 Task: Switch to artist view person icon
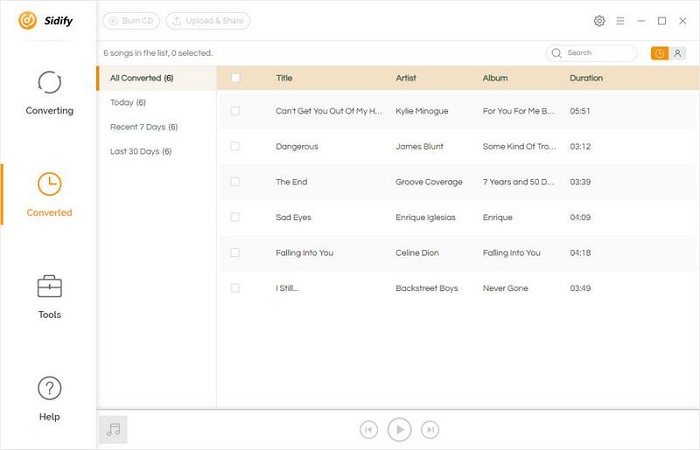(x=677, y=54)
